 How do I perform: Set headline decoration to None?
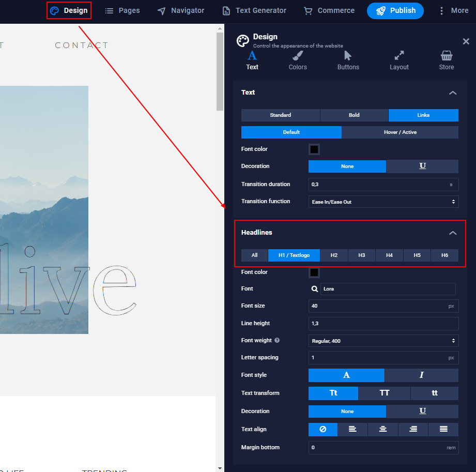pyautogui.click(x=347, y=411)
